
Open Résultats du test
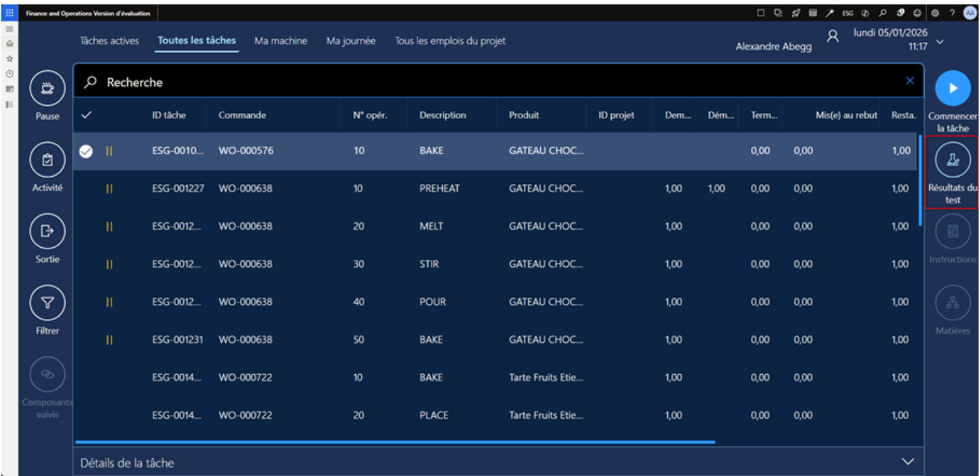pos(952,159)
